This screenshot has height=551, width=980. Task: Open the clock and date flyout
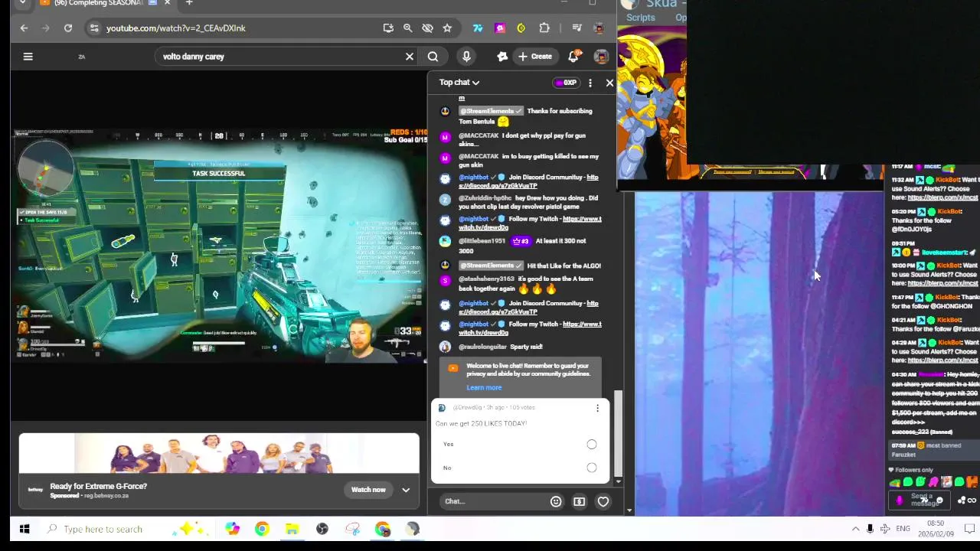[x=936, y=529]
